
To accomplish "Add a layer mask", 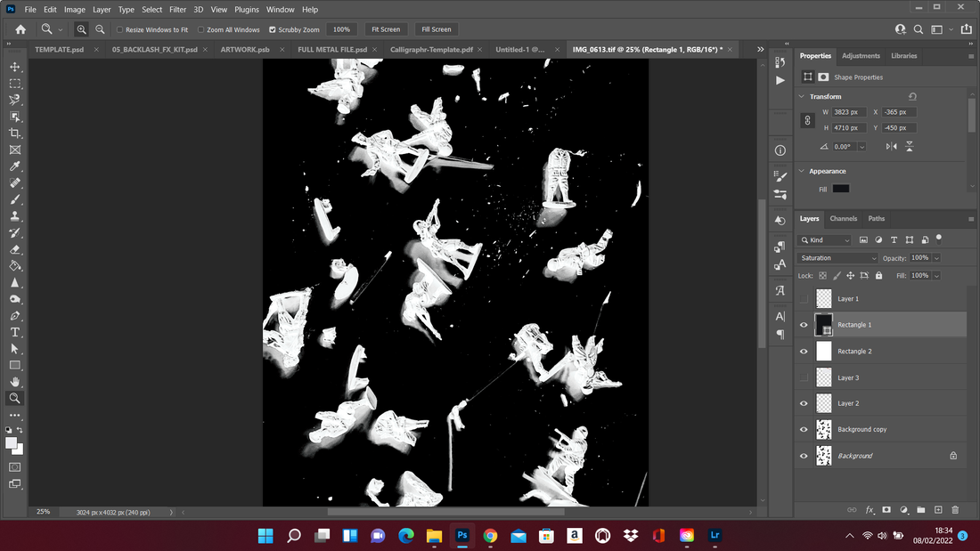I will point(886,510).
